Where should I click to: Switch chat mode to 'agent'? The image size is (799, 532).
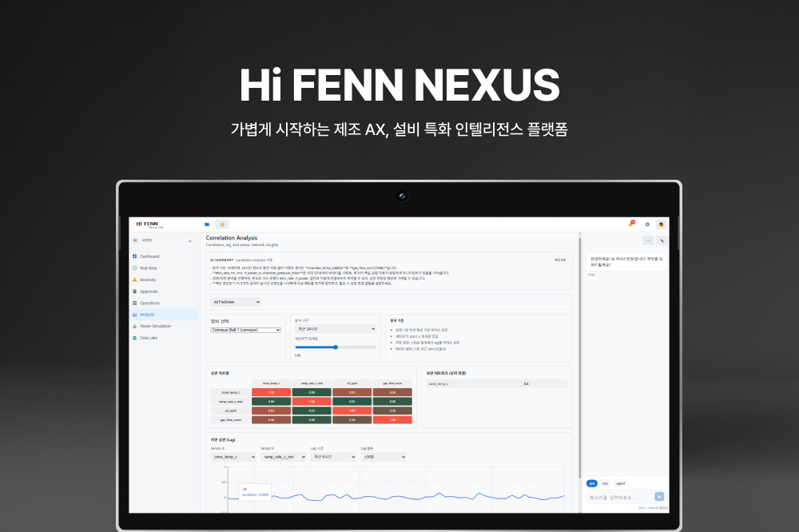(x=620, y=483)
